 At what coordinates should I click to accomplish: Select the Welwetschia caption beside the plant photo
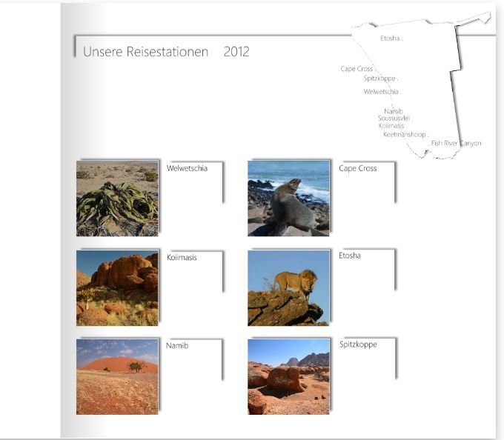187,168
